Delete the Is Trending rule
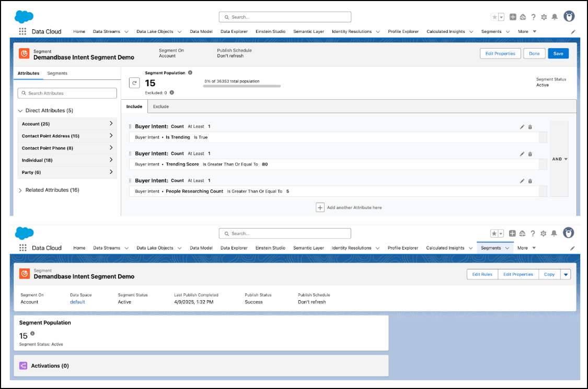The height and width of the screenshot is (389, 588). click(531, 127)
